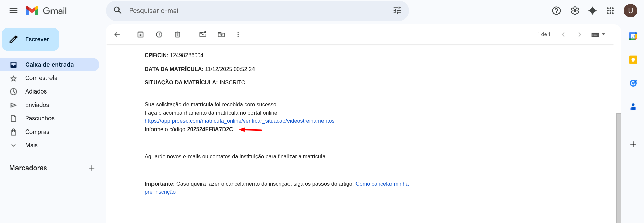Open Google Calendar side panel

(633, 36)
